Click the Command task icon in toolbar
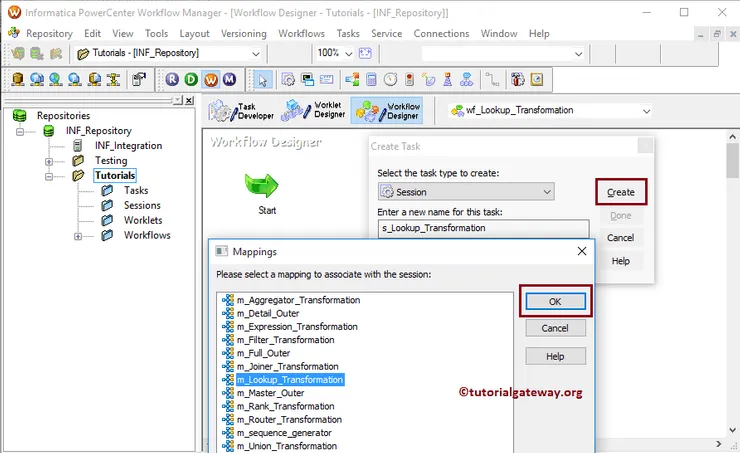 (307, 79)
